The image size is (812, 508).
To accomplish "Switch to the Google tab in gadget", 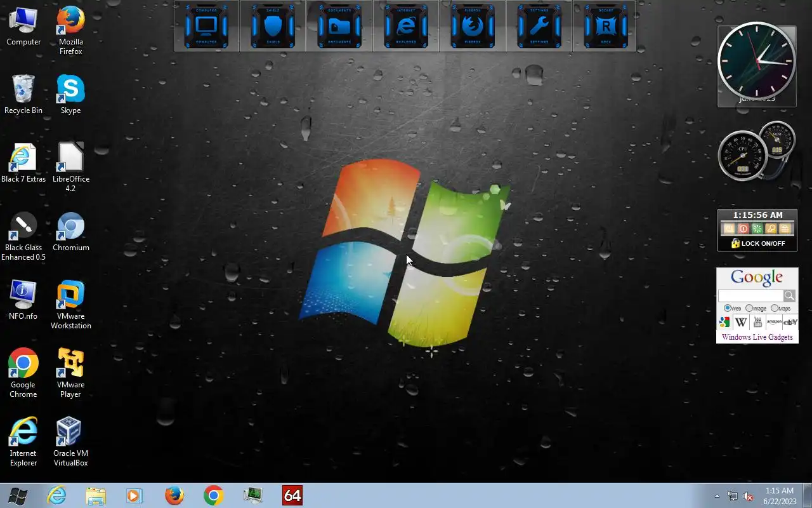I will click(x=724, y=322).
